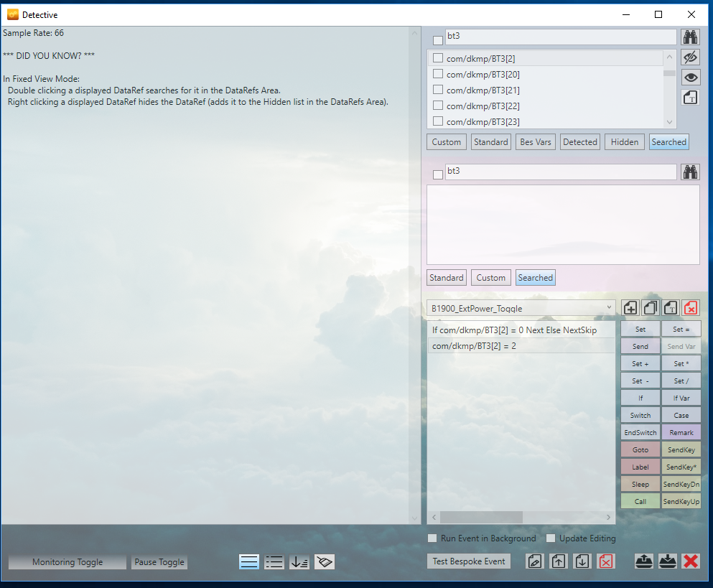Viewport: 713px width, 588px height.
Task: Click the eraser clear icon in bottom toolbar
Action: [325, 562]
